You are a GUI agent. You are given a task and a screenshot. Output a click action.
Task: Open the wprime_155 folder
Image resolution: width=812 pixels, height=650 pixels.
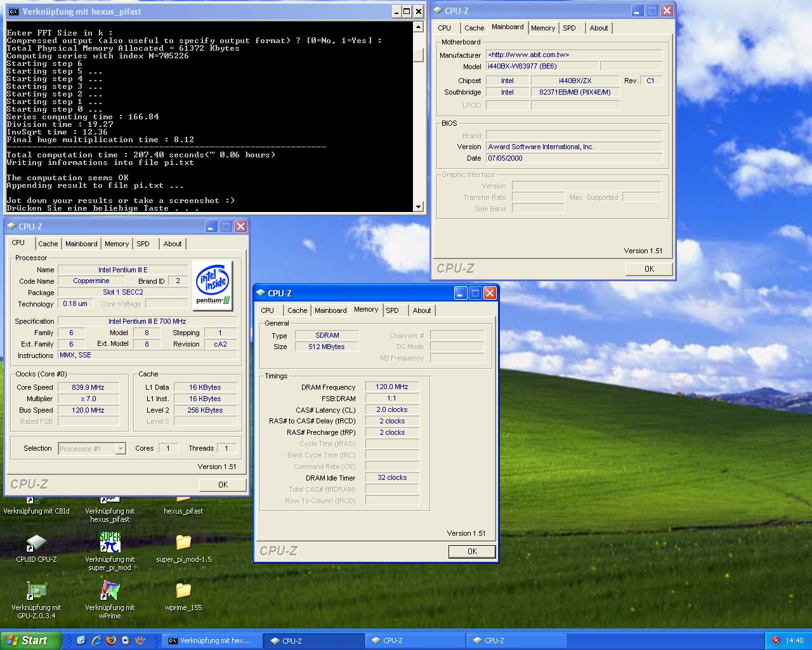click(183, 591)
